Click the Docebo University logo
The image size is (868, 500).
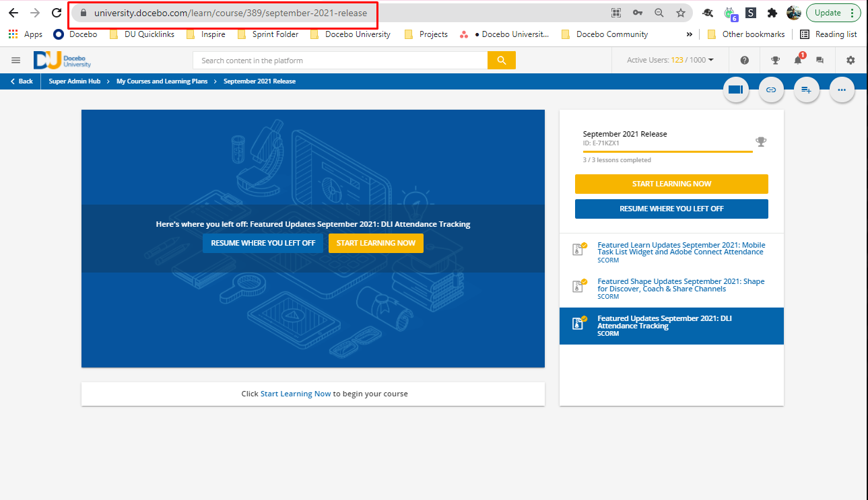pos(62,60)
